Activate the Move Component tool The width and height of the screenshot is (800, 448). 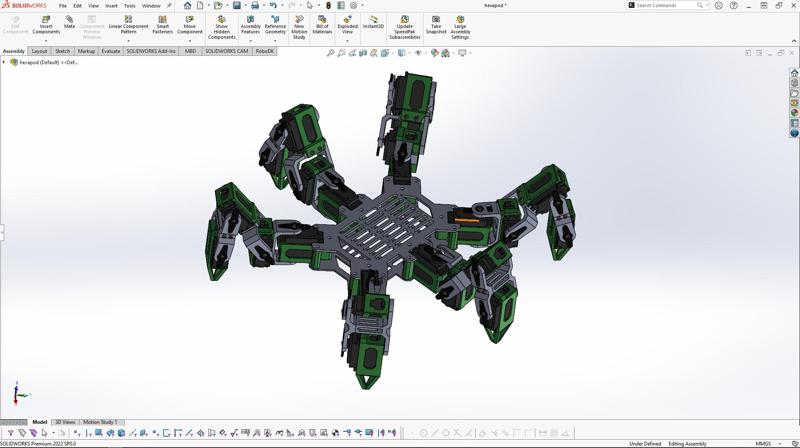[x=189, y=26]
